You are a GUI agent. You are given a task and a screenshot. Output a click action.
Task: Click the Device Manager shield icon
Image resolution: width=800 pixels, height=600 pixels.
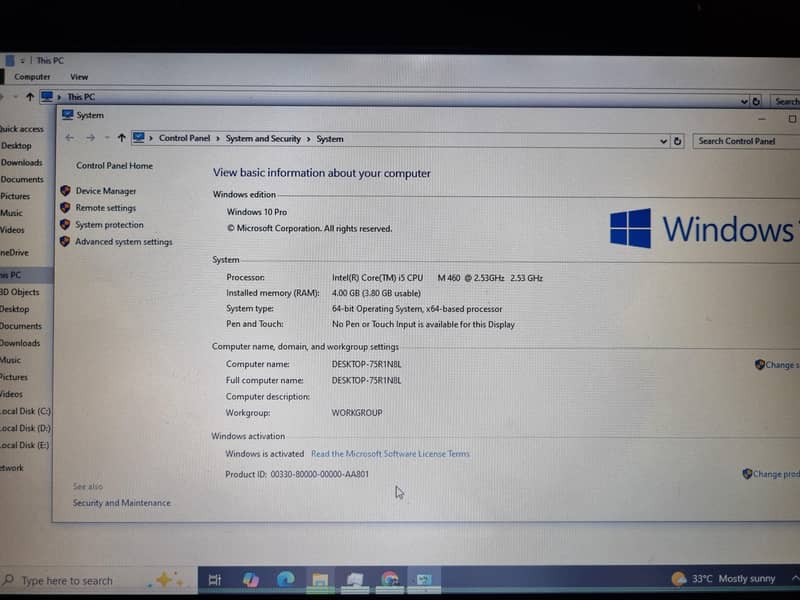[x=65, y=191]
